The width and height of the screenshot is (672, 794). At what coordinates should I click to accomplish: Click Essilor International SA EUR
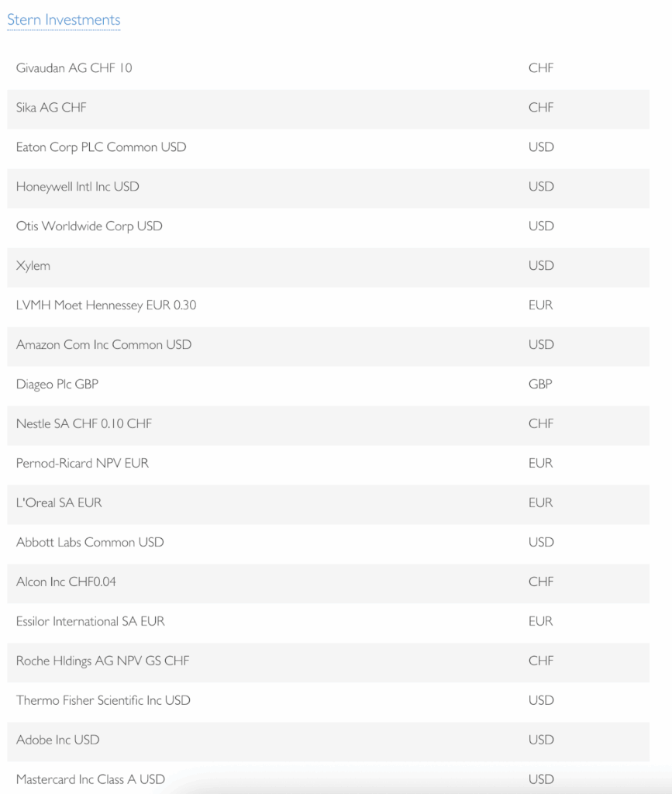(90, 622)
